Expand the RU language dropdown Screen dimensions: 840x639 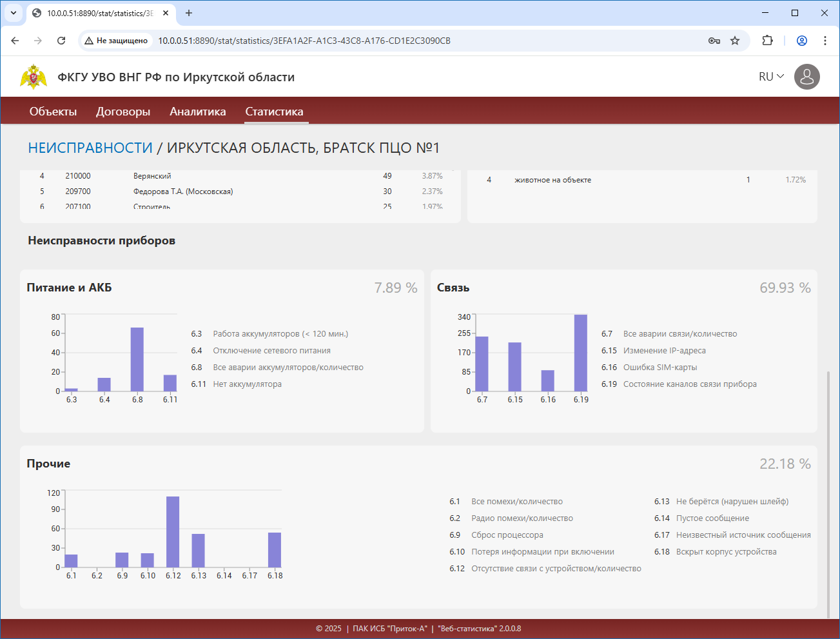[771, 77]
